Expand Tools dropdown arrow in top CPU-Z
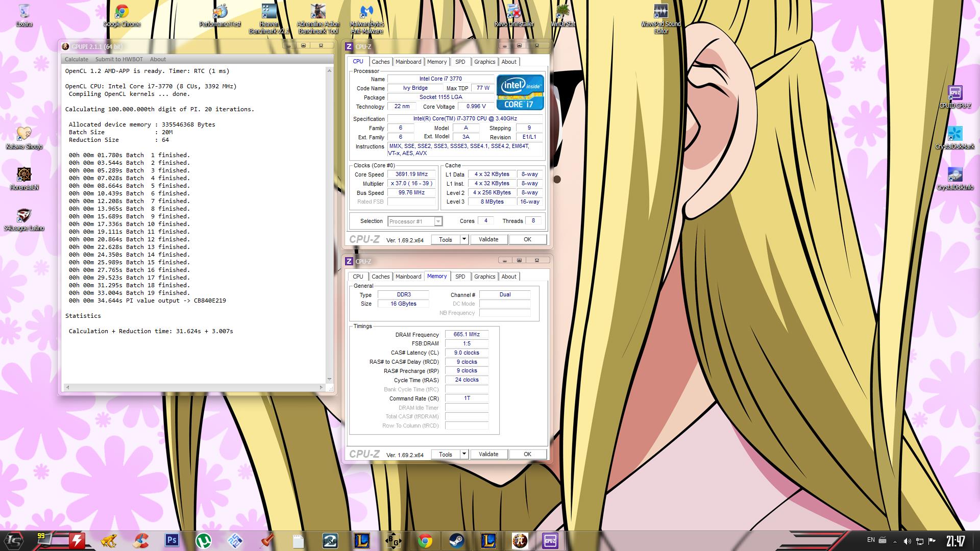980x551 pixels. pos(464,239)
